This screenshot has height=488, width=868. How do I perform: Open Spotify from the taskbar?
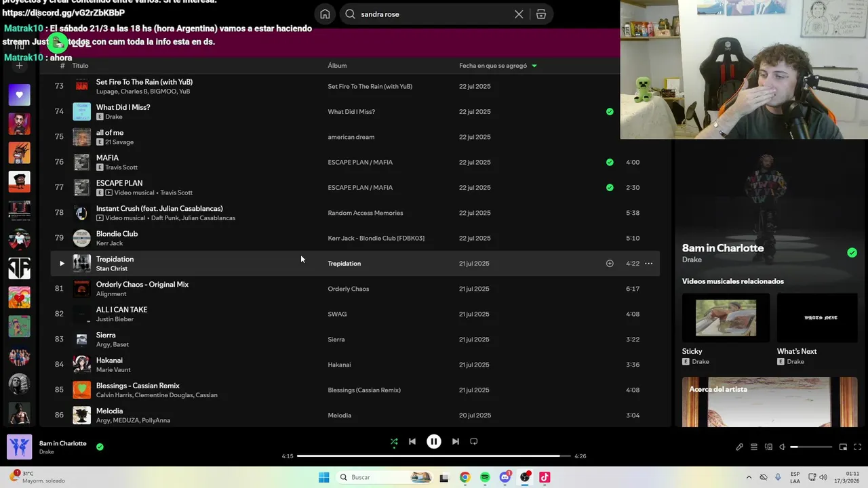tap(485, 477)
